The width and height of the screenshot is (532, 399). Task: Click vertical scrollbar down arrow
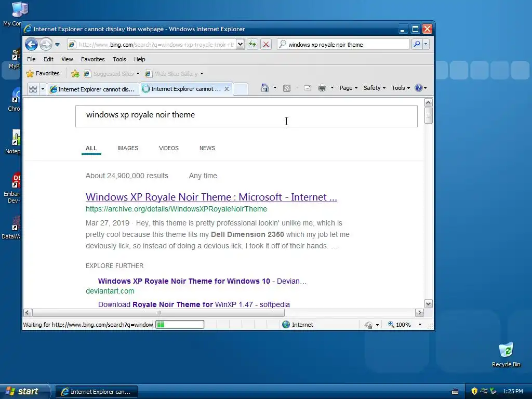coord(429,304)
